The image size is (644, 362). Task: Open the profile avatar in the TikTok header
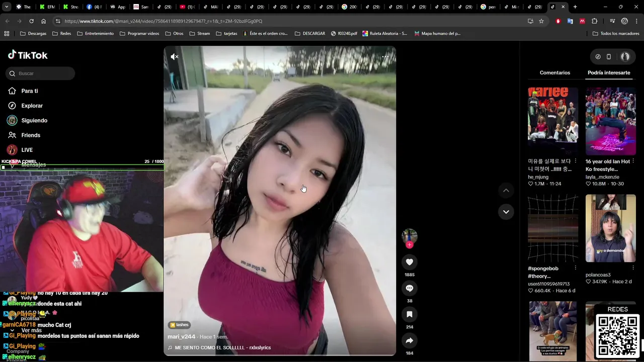[x=625, y=57]
